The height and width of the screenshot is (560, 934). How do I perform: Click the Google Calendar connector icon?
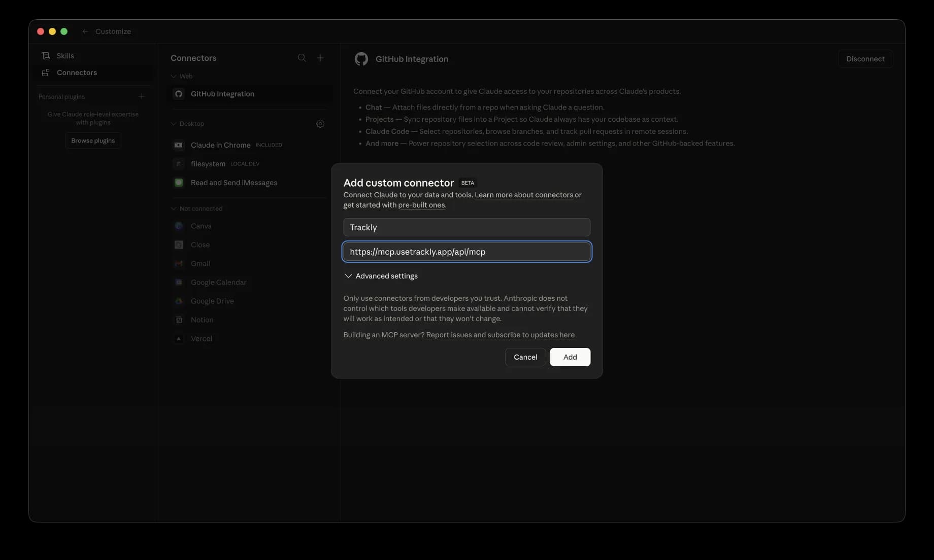(178, 282)
